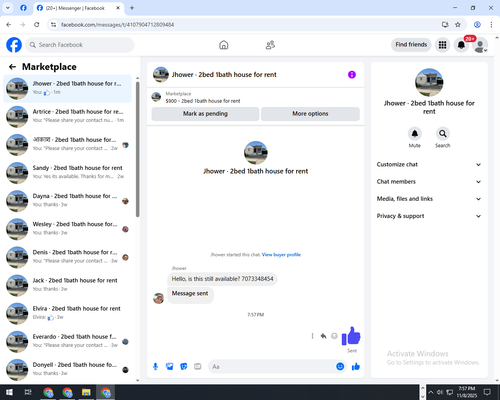
Task: Click the Facebook logo home icon
Action: click(x=14, y=45)
